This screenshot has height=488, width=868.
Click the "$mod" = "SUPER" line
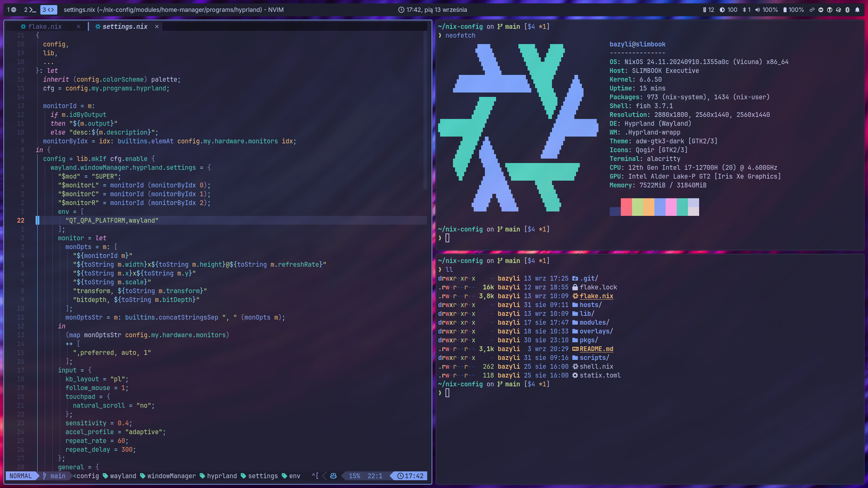point(90,177)
